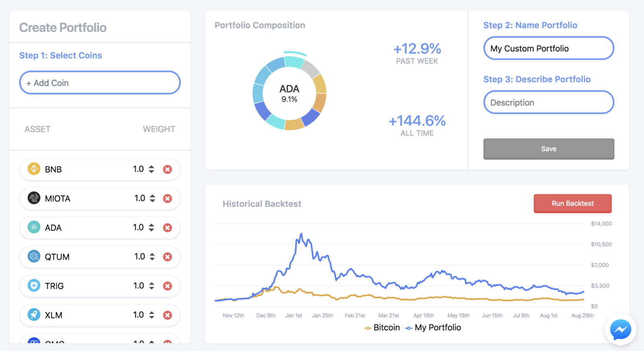Image resolution: width=644 pixels, height=351 pixels.
Task: Adjust ADA weight with the stepper arrows
Action: coord(151,227)
